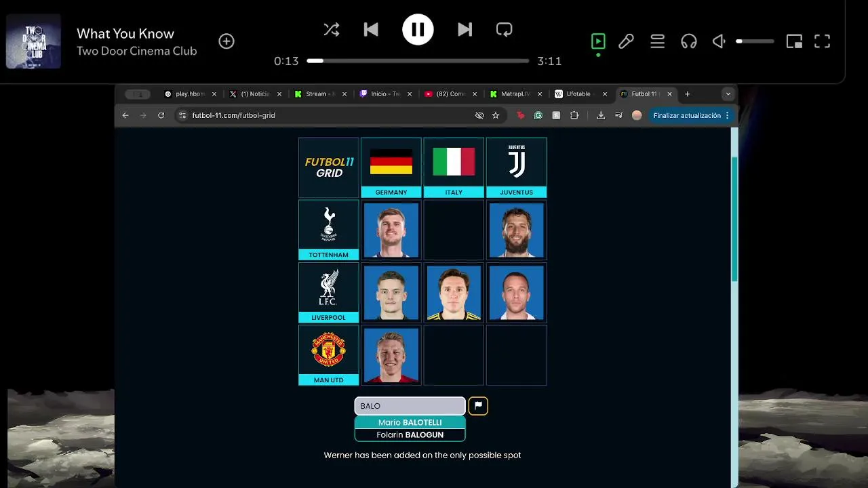The width and height of the screenshot is (868, 488).
Task: Open artist Two Door Cinema Club
Action: click(136, 51)
